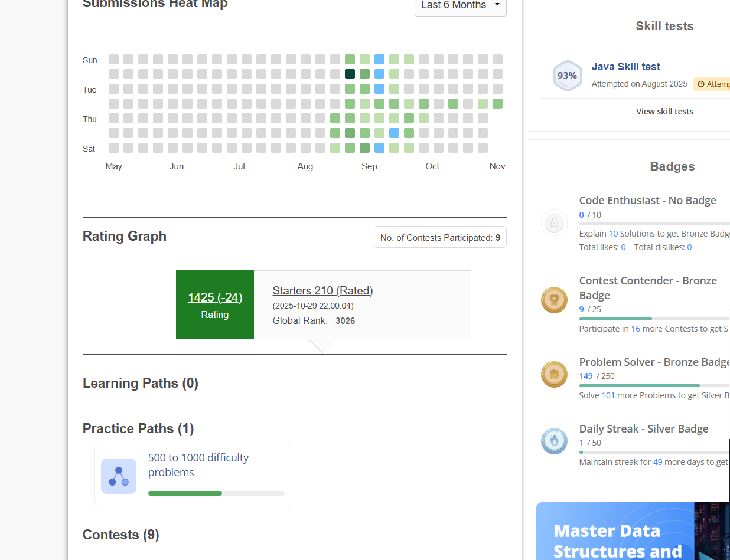Click the Total dislikes: 0 text
Image resolution: width=730 pixels, height=560 pixels.
[x=663, y=248]
